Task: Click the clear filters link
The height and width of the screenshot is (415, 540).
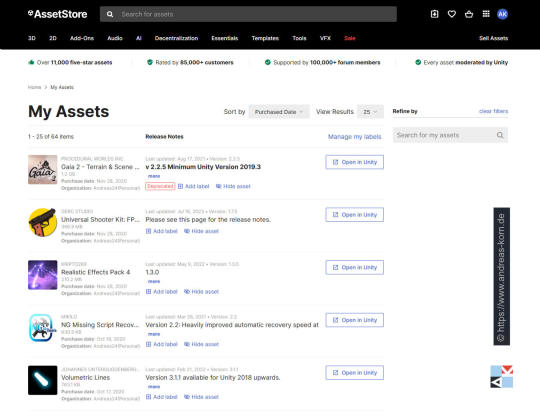Action: coord(493,111)
